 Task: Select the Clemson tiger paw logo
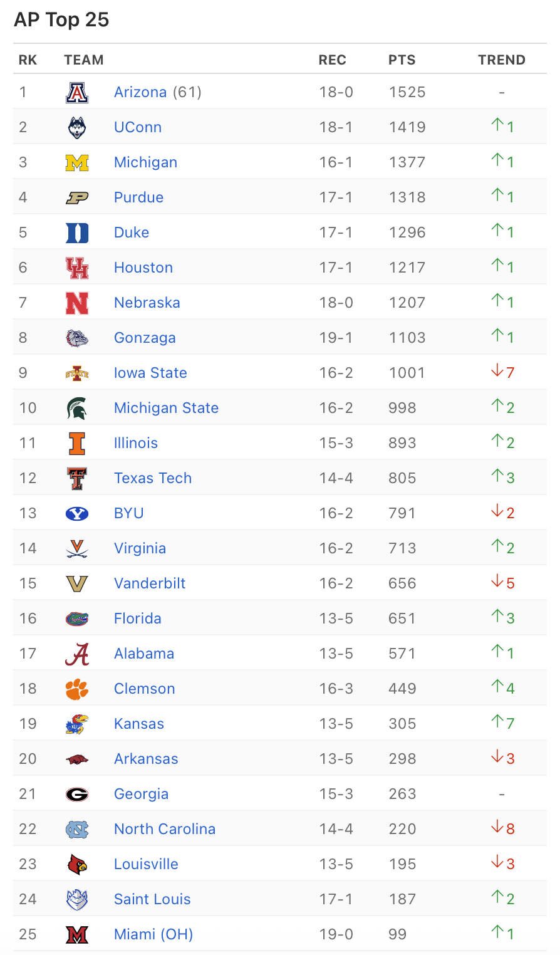point(77,689)
